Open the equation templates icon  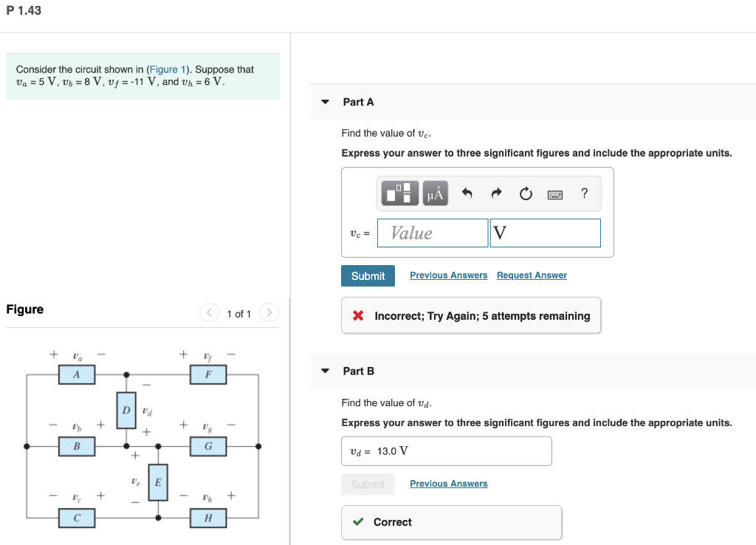pos(399,193)
